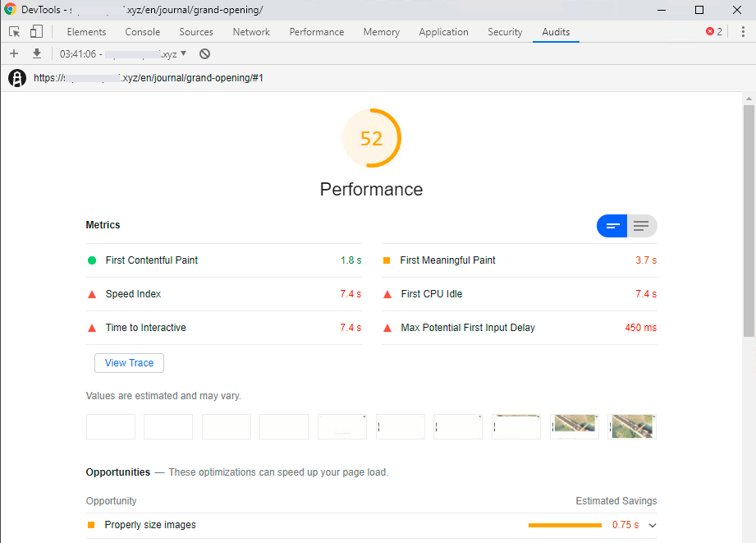
Task: Expand the Properly size images opportunity
Action: point(653,525)
